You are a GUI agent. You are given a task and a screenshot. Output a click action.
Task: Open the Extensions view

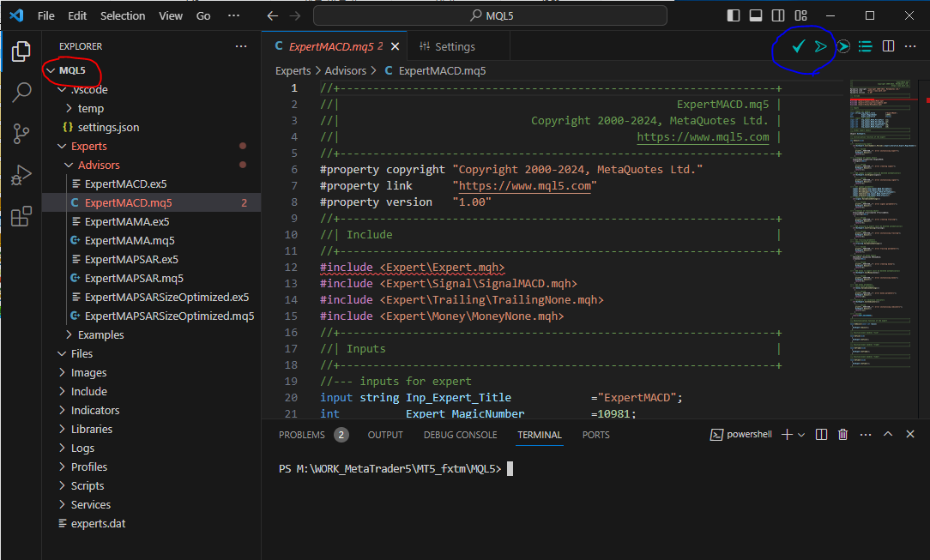[21, 216]
